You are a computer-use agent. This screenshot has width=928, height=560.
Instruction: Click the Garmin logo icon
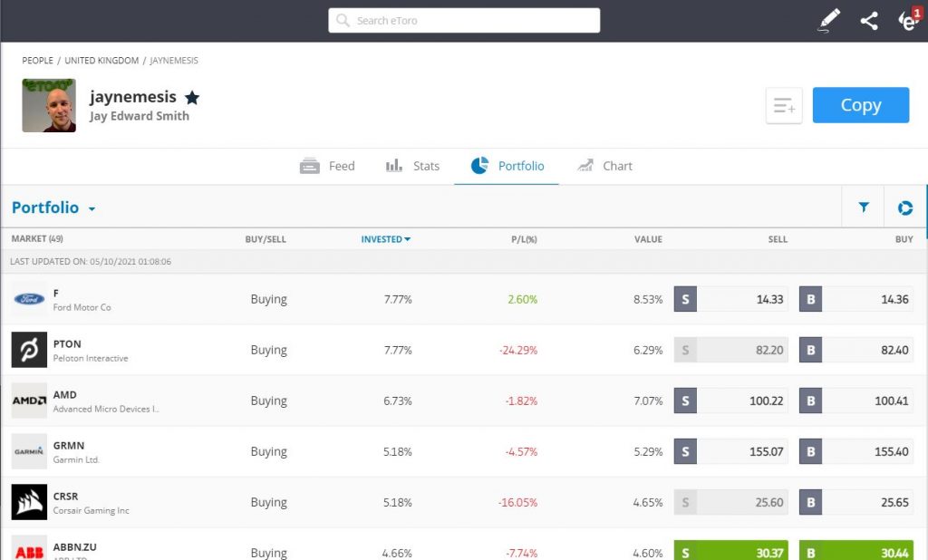coord(29,451)
